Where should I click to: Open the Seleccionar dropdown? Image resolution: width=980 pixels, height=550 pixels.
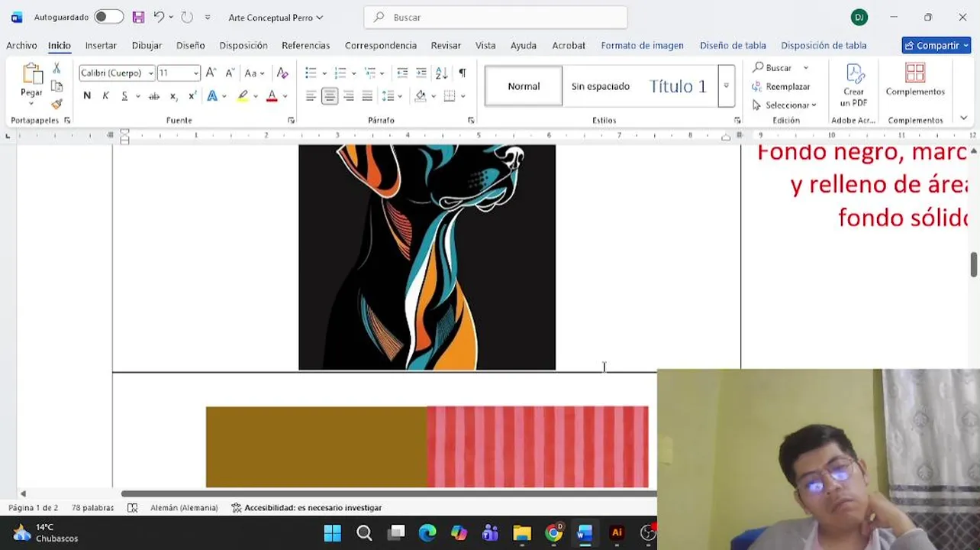784,105
